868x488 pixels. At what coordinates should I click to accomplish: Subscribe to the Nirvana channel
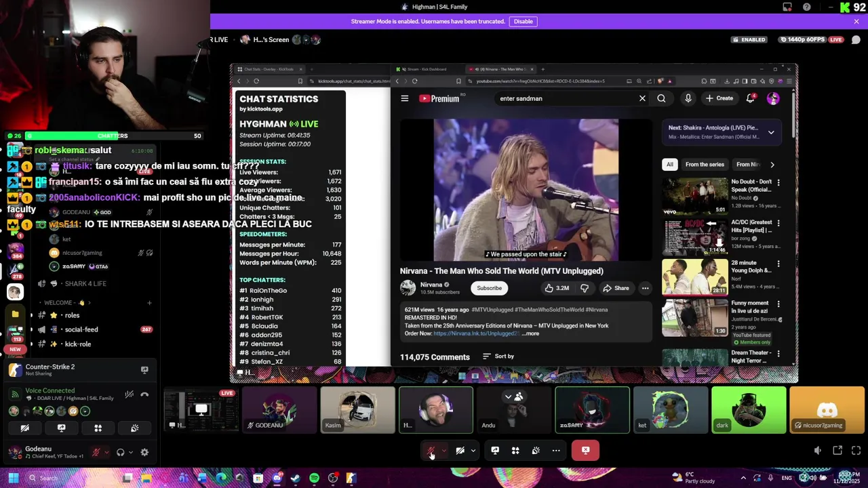(489, 288)
